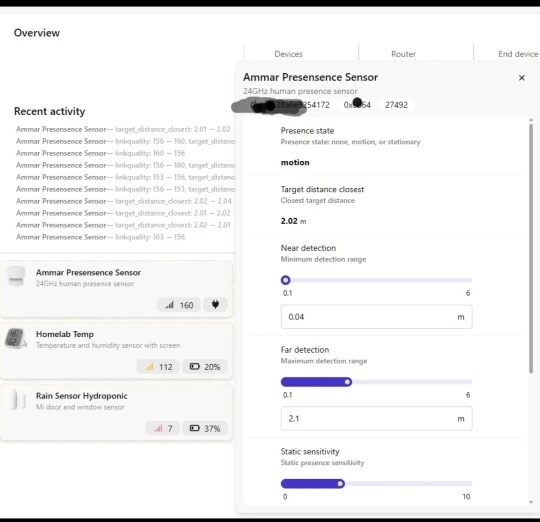Click the Rain Sensor Hydroponic device thumbnail
The height and width of the screenshot is (522, 540).
click(16, 400)
